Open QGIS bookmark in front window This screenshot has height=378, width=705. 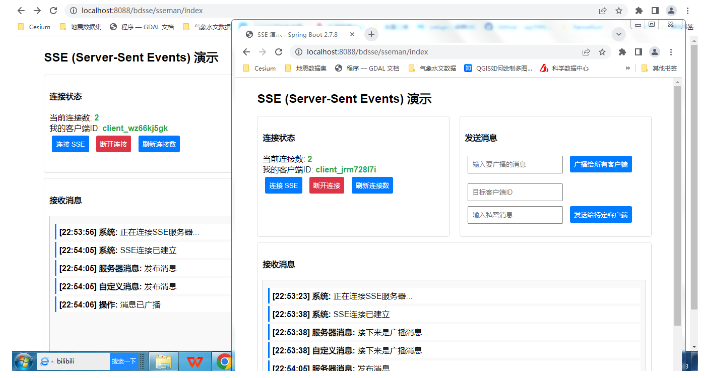pyautogui.click(x=498, y=68)
